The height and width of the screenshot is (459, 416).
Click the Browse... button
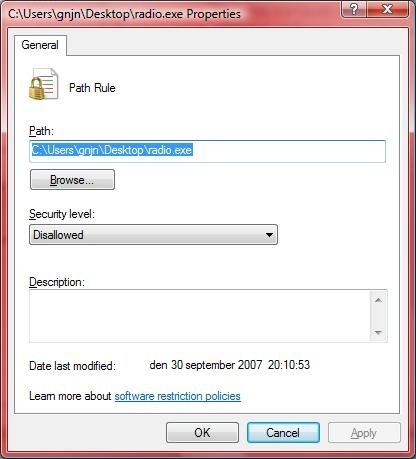(x=72, y=180)
